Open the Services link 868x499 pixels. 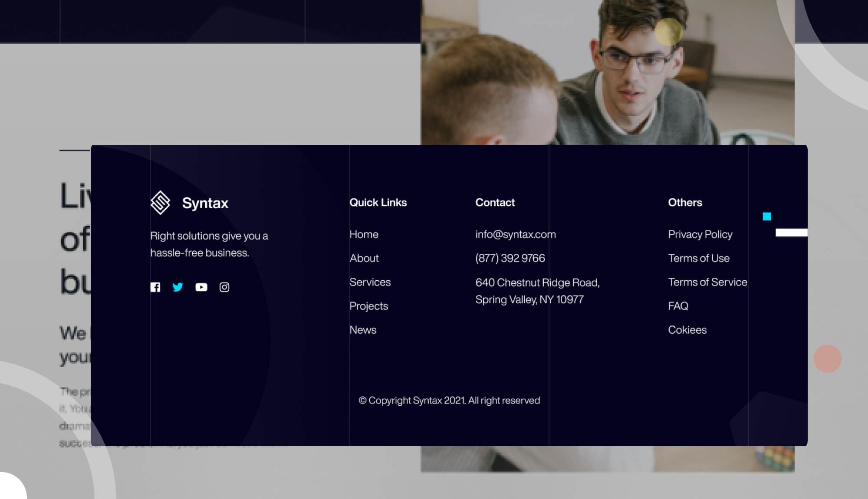(370, 282)
